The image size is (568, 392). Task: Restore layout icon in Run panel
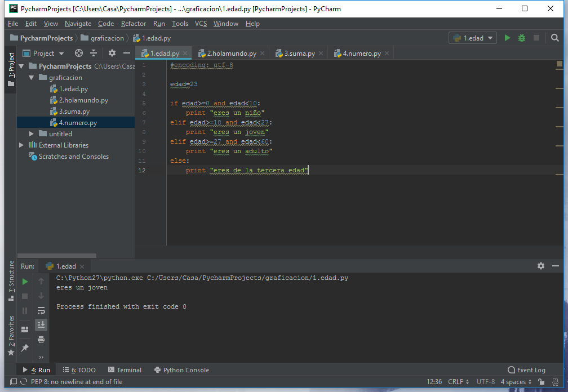25,329
